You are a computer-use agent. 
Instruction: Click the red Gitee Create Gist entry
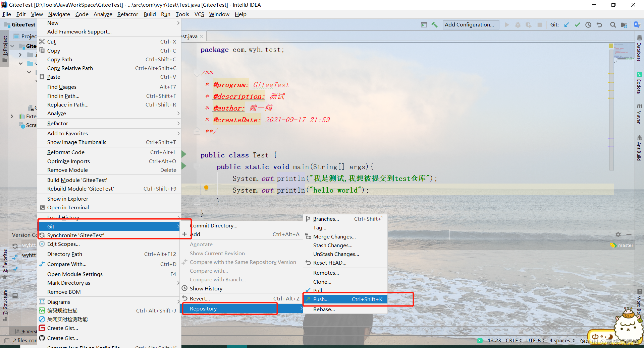coord(109,328)
